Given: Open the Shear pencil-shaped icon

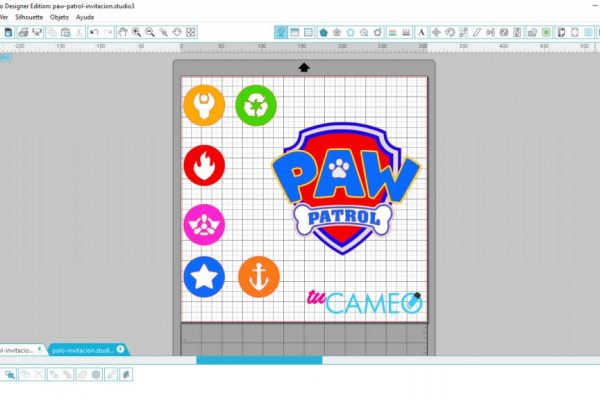Looking at the screenshot, I should point(477,33).
